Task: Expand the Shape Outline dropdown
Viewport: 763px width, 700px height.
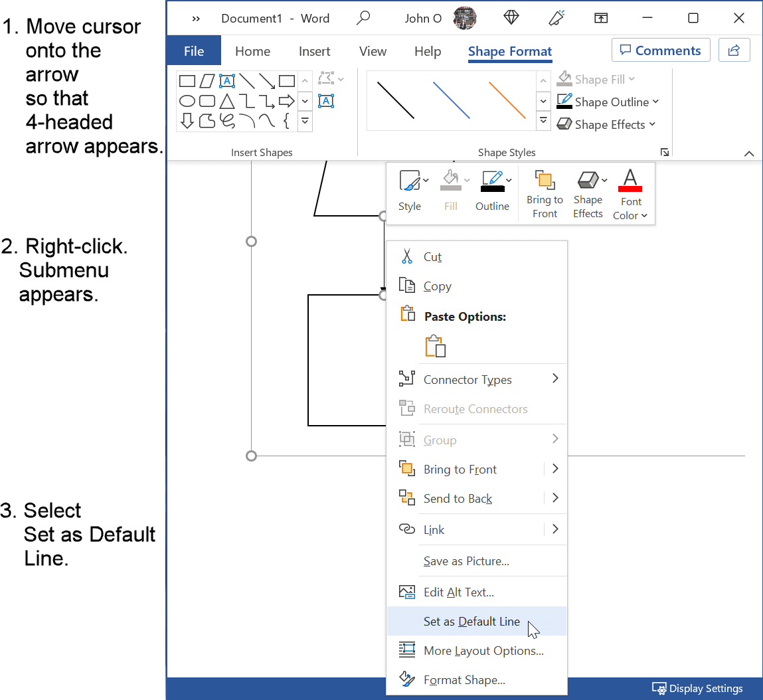Action: [x=655, y=102]
